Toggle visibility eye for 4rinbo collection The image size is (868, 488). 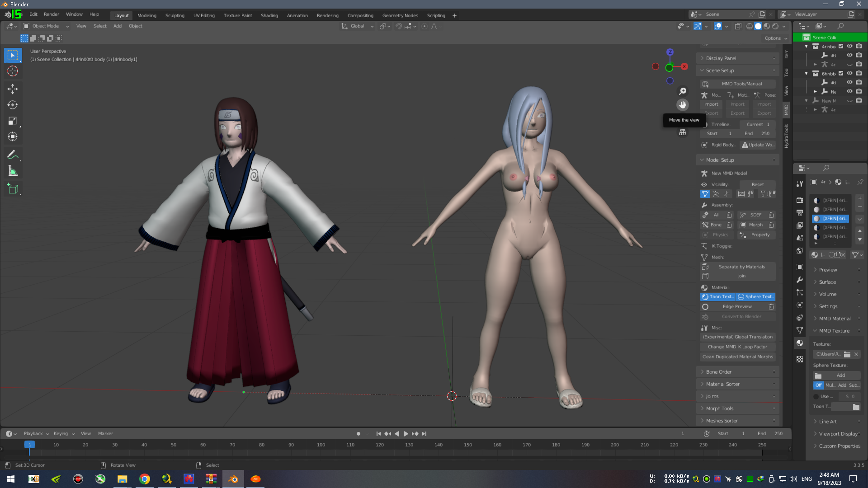pos(849,46)
